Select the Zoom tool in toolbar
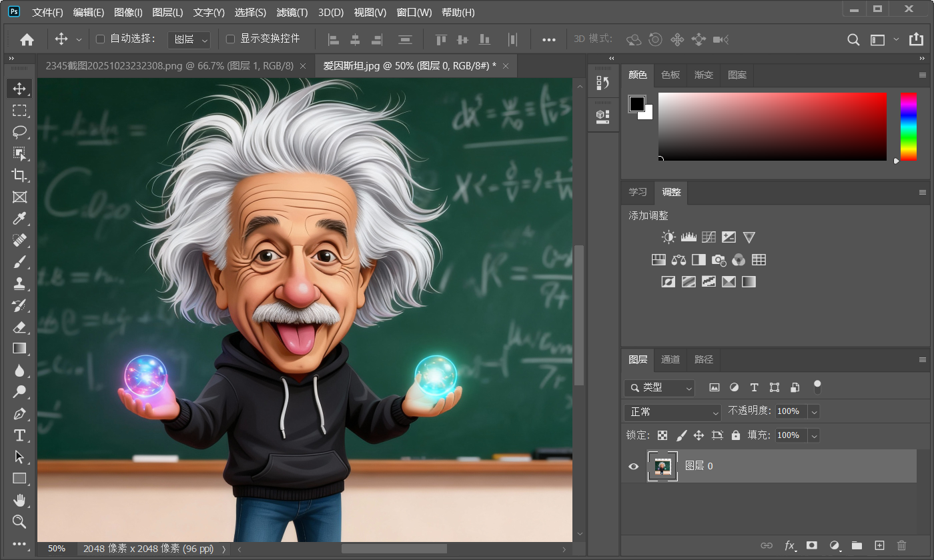Image resolution: width=934 pixels, height=560 pixels. pyautogui.click(x=19, y=521)
